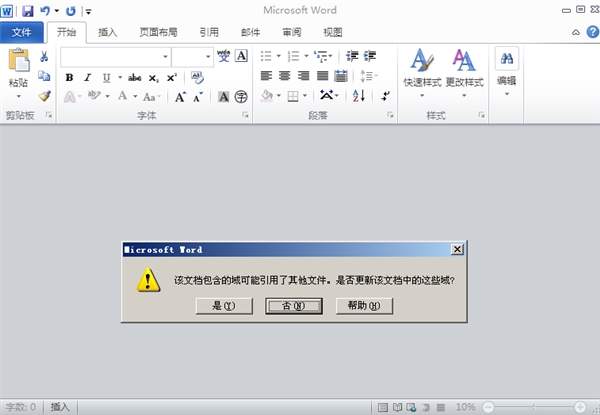
Task: Click Yes 是(Y) in the dialog
Action: (x=224, y=306)
